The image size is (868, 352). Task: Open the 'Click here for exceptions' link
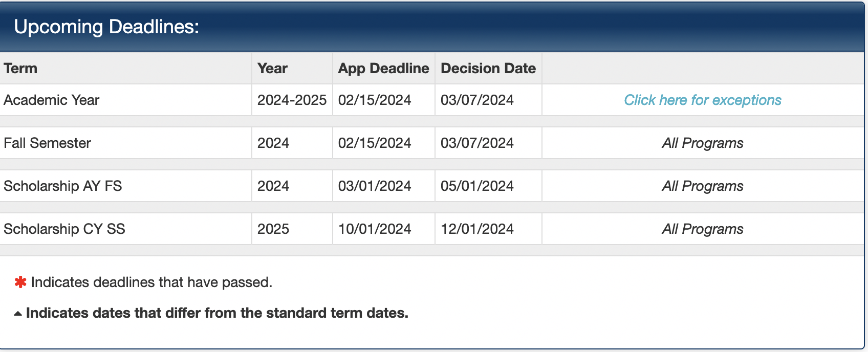[702, 100]
